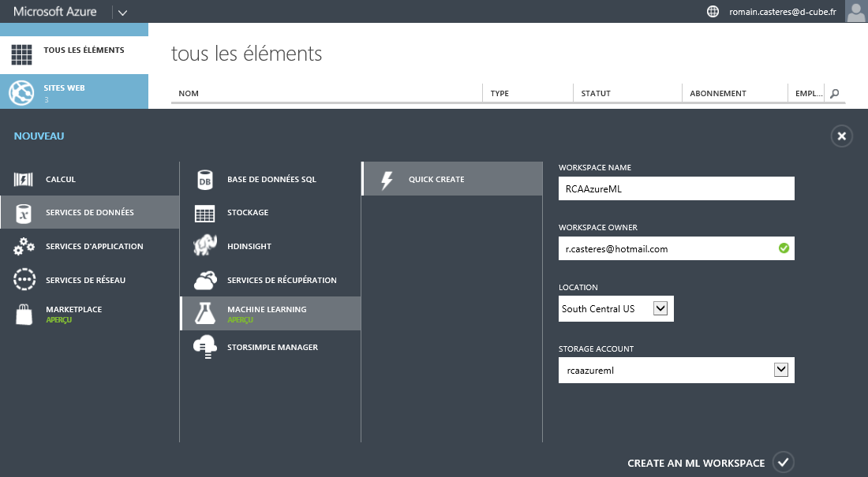Click the Tous les éléments grid icon
Screen dimensions: 868x477
21,54
